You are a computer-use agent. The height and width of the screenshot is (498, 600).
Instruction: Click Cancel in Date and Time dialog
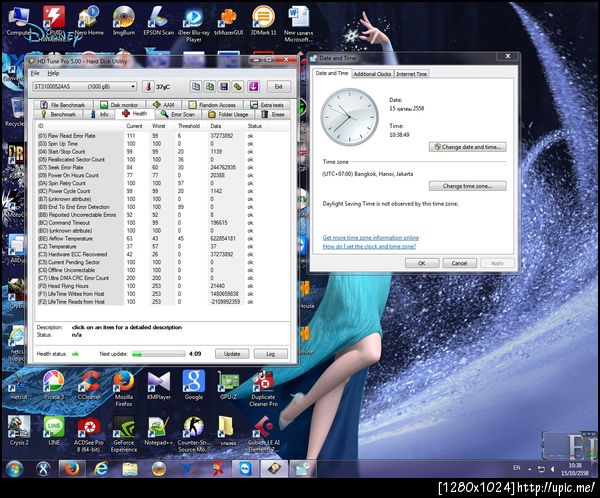click(x=460, y=263)
